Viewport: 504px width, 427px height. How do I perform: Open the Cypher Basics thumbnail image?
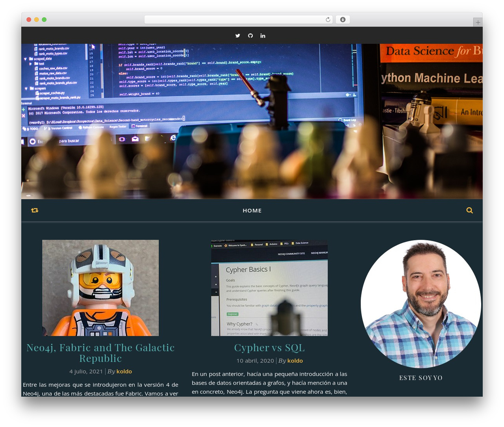click(269, 288)
